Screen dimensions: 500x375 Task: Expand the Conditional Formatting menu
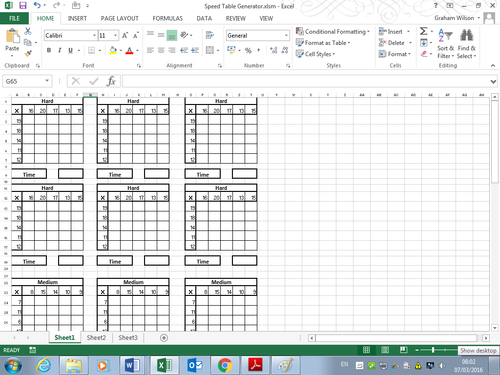click(333, 32)
